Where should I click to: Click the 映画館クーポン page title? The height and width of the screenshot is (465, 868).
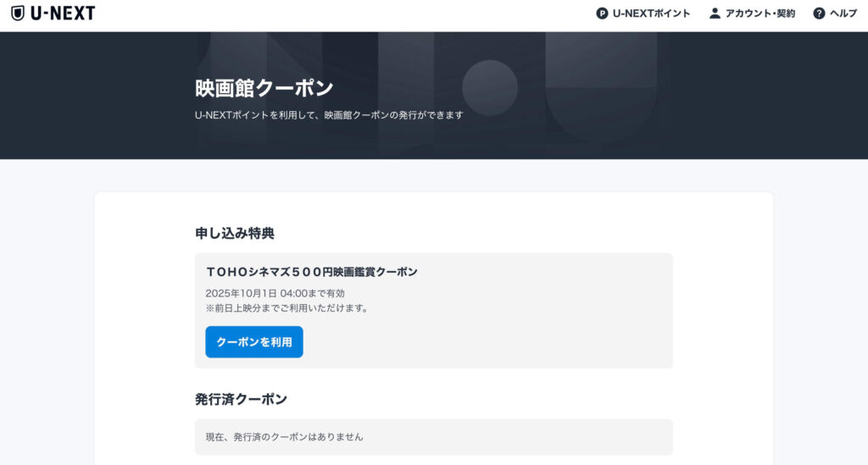click(264, 88)
